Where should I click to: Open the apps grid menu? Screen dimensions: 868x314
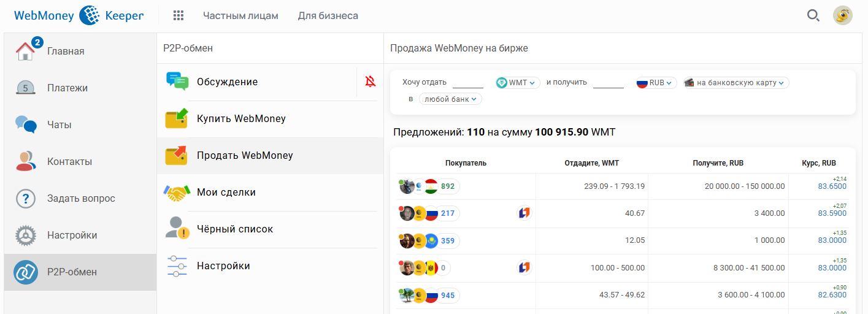point(179,15)
